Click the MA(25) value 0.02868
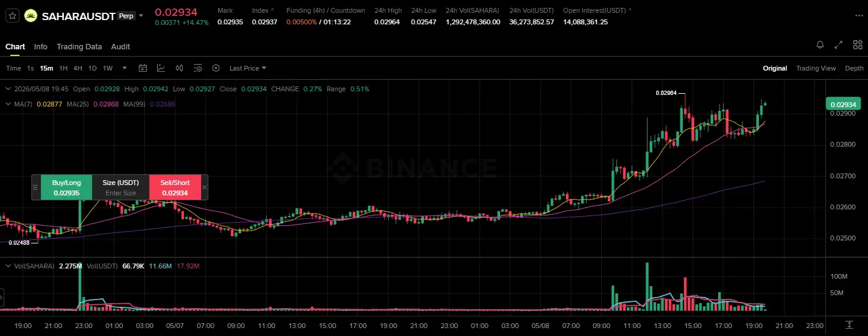This screenshot has height=336, width=868. pos(105,104)
